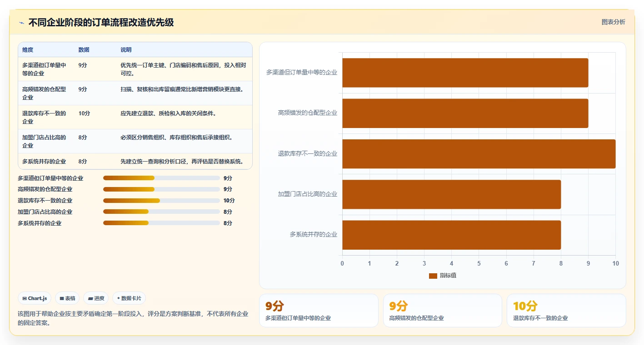
Task: Click description 应先建立退款、质检和入库的关闭条件
Action: [168, 113]
